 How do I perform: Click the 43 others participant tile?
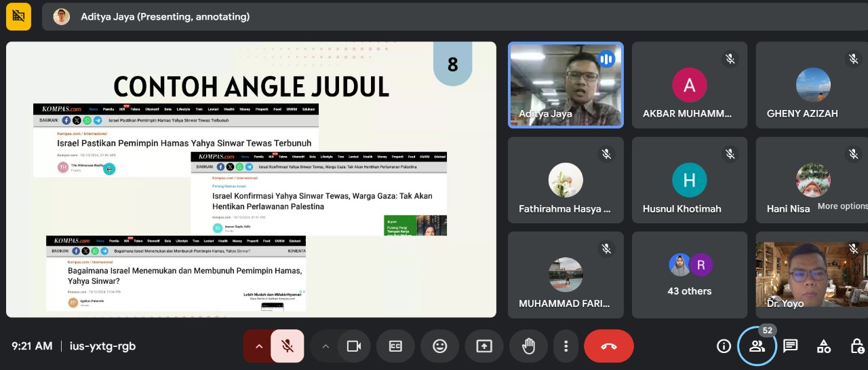(x=689, y=276)
